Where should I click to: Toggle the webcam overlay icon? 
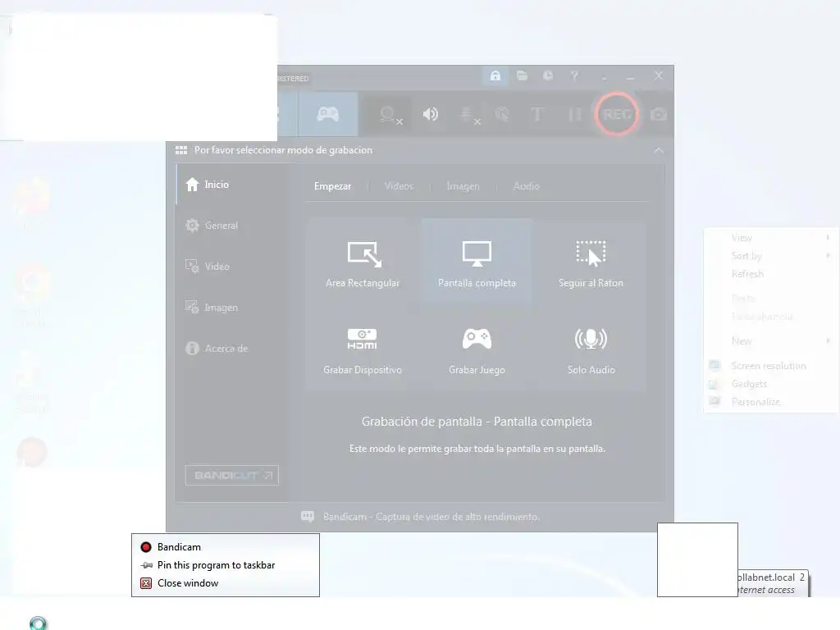390,115
